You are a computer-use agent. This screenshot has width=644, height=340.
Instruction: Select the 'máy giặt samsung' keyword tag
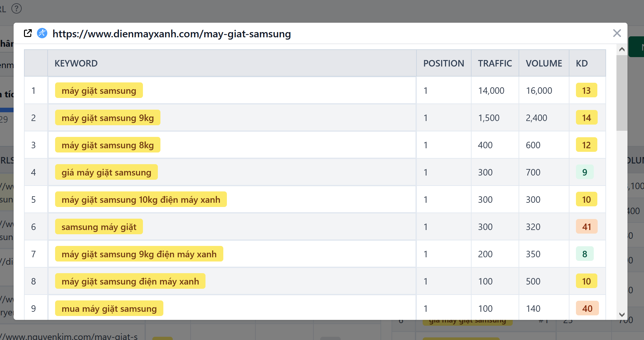pos(99,91)
